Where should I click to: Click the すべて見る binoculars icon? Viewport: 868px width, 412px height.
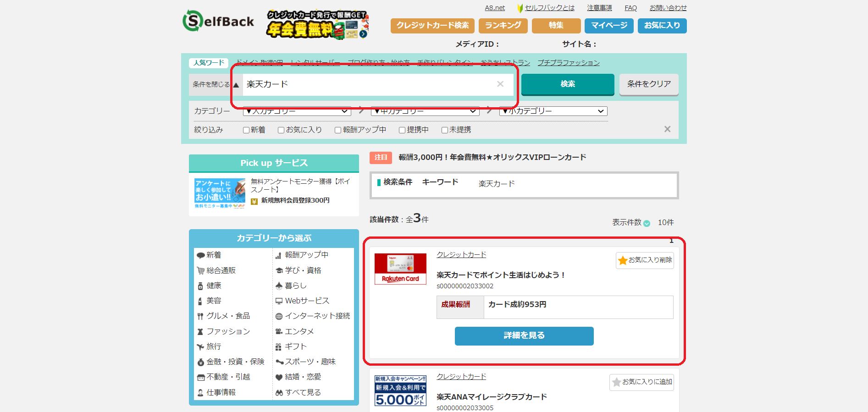click(x=279, y=393)
